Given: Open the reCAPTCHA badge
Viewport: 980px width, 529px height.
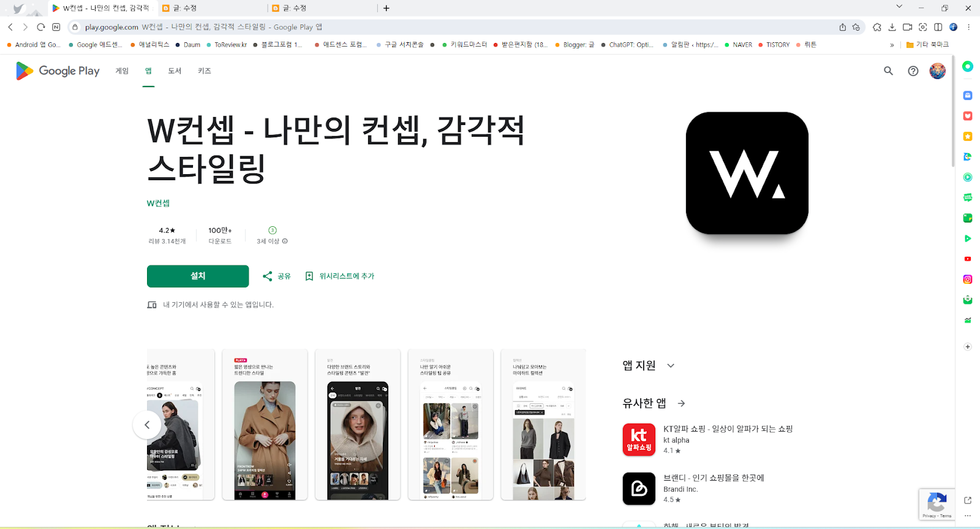Looking at the screenshot, I should tap(937, 505).
